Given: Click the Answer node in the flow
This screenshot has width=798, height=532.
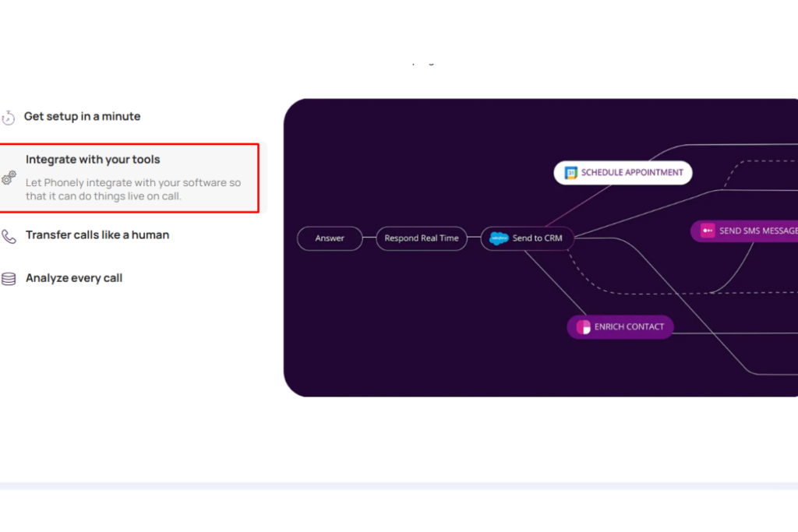Looking at the screenshot, I should pos(330,238).
